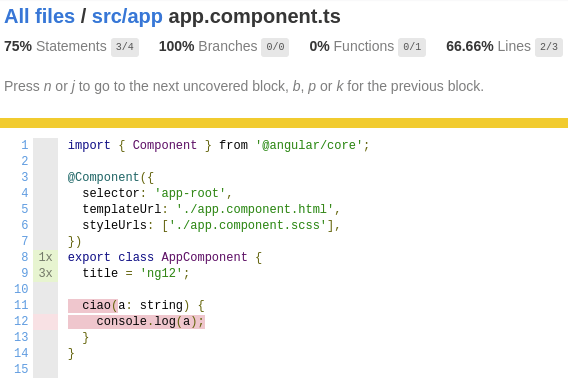Click the selector 'app-root' code line
Image resolution: width=568 pixels, height=380 pixels.
[157, 193]
